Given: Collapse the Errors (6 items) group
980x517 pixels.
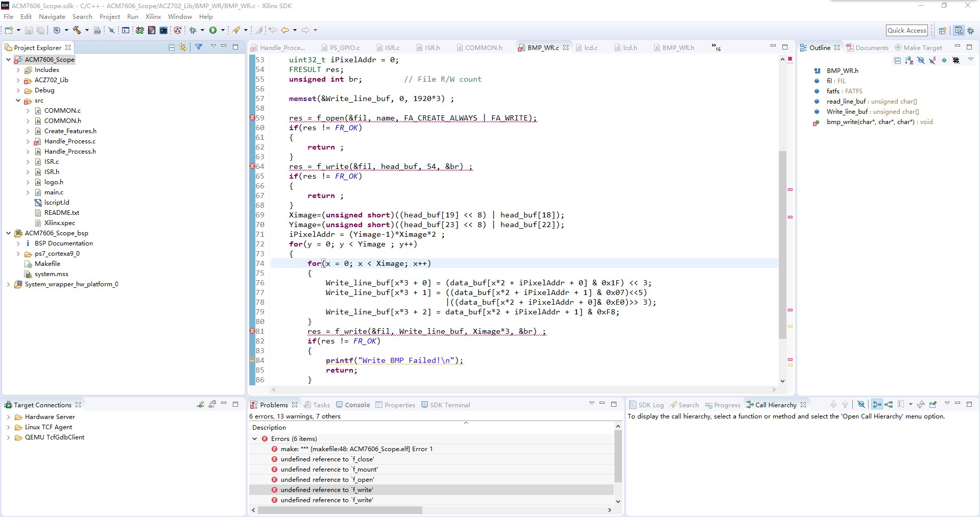Looking at the screenshot, I should (x=254, y=439).
